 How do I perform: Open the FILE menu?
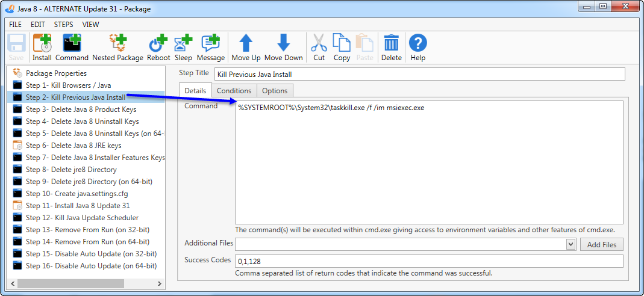(15, 25)
